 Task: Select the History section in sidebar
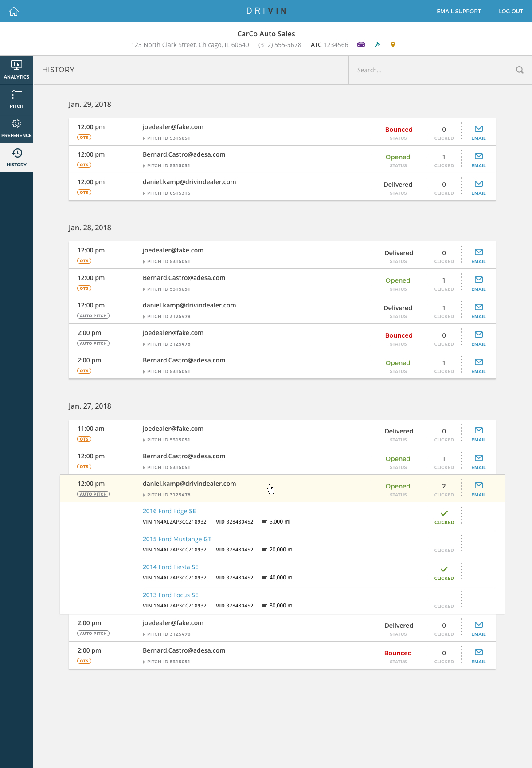[16, 158]
